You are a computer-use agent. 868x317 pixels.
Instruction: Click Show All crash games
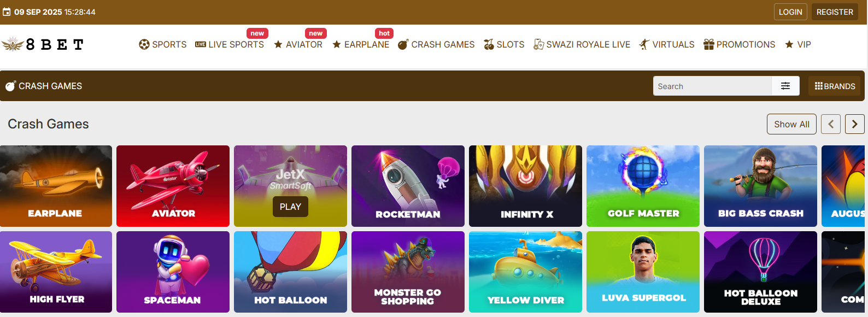coord(791,124)
